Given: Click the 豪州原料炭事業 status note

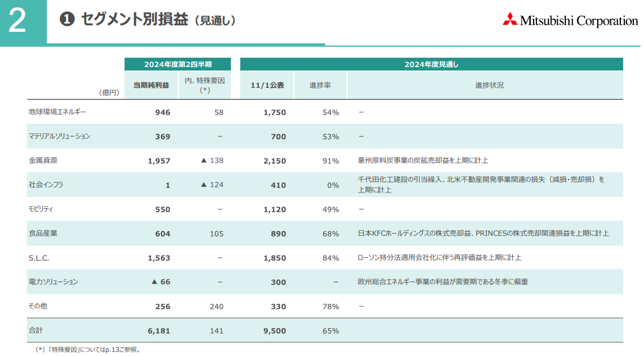Looking at the screenshot, I should point(423,160).
